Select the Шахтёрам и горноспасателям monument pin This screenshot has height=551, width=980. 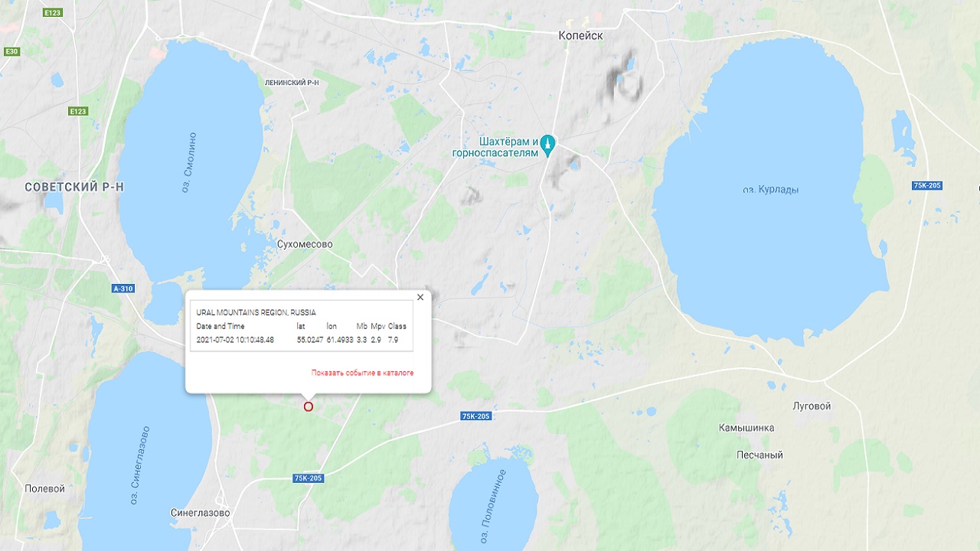click(547, 144)
